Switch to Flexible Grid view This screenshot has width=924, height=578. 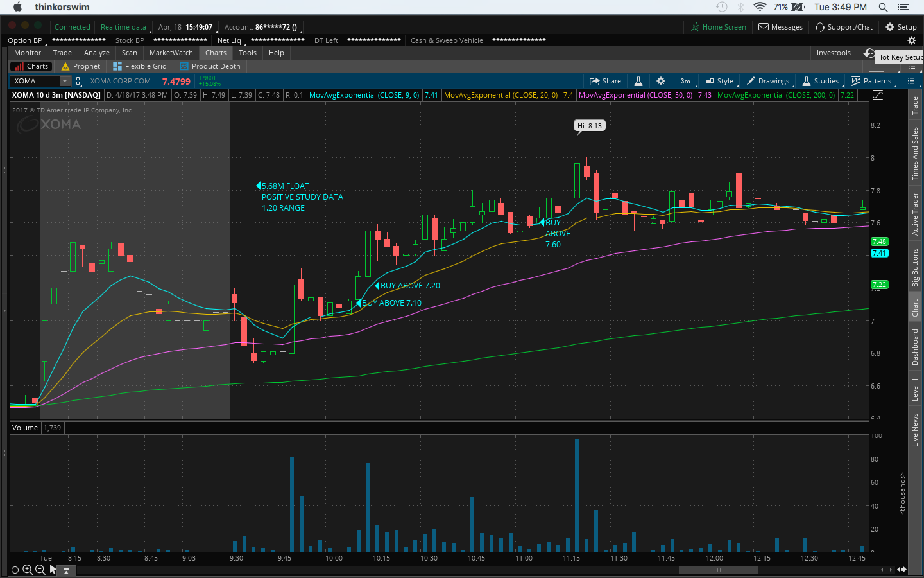140,66
